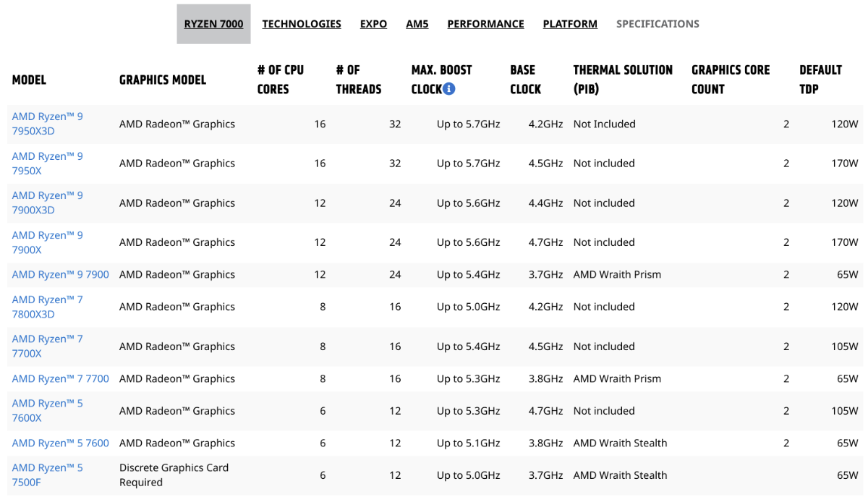Open the AMD Ryzen 9 7900X link

(x=48, y=242)
